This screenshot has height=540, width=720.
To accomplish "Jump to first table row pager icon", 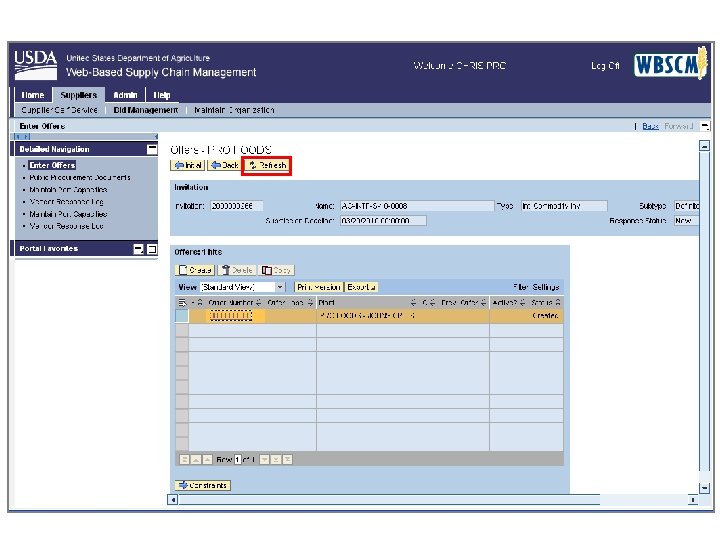I will 184,460.
